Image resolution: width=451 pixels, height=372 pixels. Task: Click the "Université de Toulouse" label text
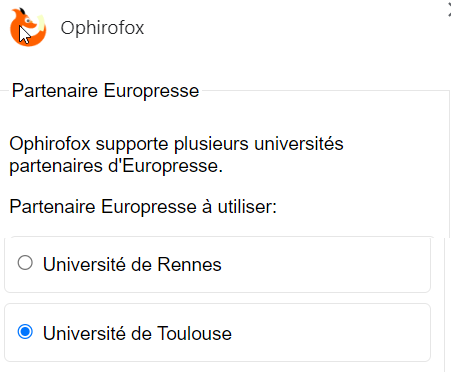(137, 333)
